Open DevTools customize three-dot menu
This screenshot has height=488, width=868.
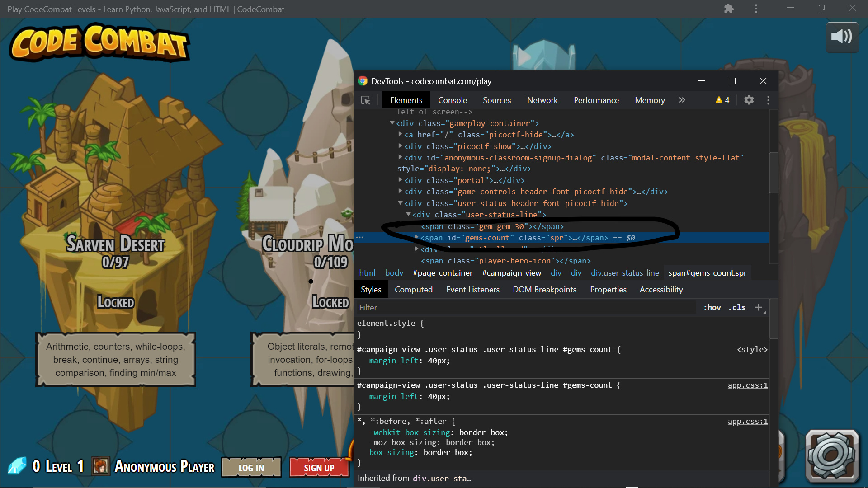tap(768, 100)
